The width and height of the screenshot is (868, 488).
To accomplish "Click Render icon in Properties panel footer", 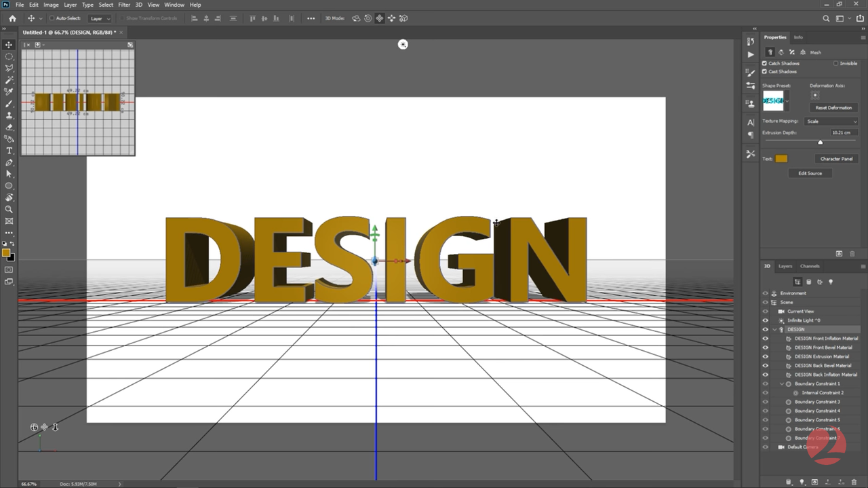I will click(839, 253).
